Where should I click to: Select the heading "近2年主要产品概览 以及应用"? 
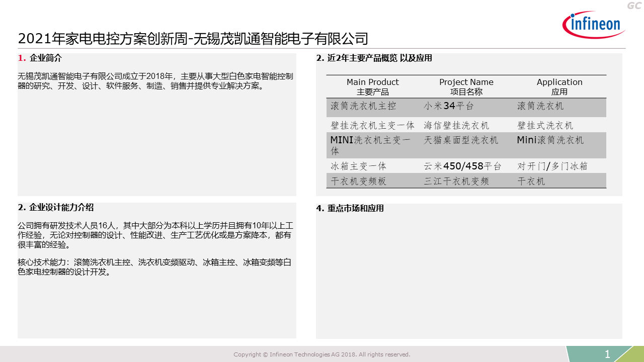click(379, 58)
